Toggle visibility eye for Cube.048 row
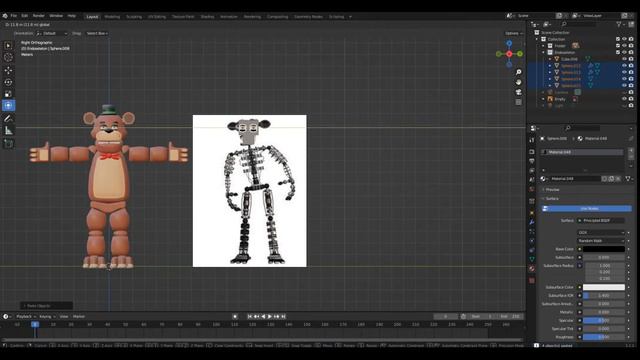Image resolution: width=640 pixels, height=360 pixels. coord(624,59)
